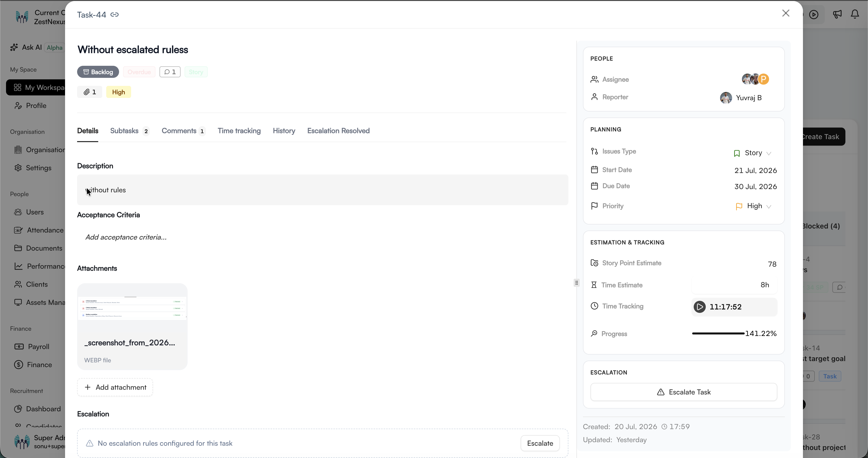Screen dimensions: 868x458
Task: Click the Create Task button behind dialog
Action: [824, 137]
